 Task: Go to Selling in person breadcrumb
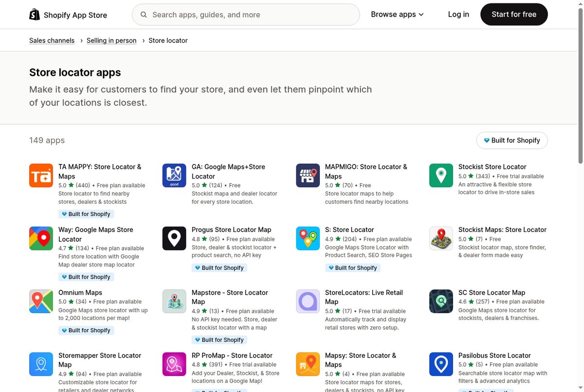point(111,40)
